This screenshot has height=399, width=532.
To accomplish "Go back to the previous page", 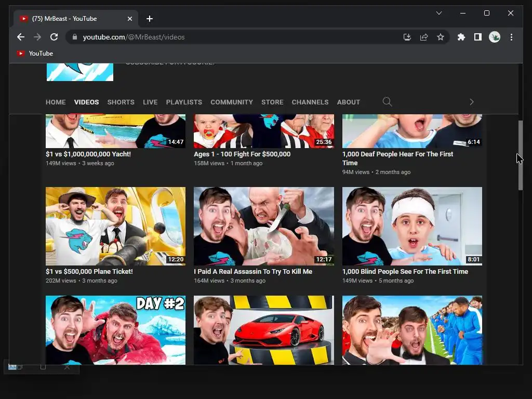I will pos(21,37).
